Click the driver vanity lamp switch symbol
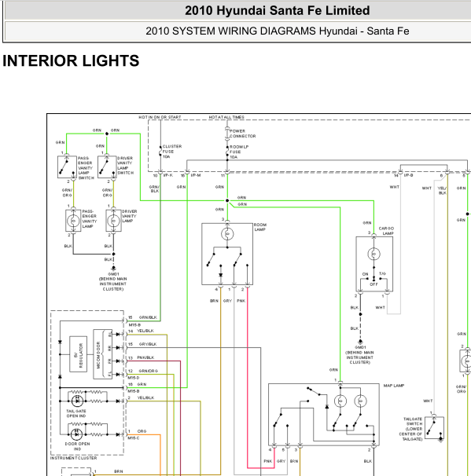The height and width of the screenshot is (476, 471). 107,167
